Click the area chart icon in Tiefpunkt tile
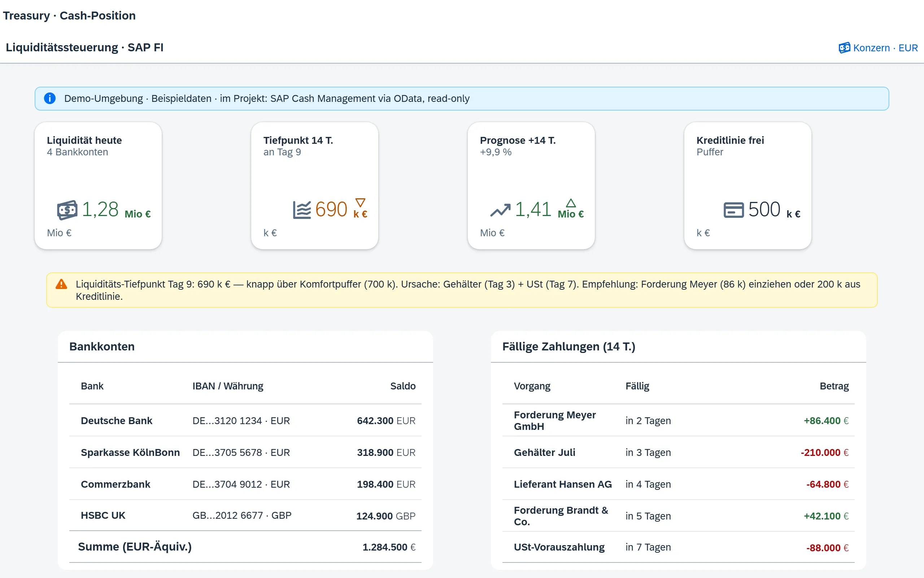The image size is (924, 578). coord(302,210)
